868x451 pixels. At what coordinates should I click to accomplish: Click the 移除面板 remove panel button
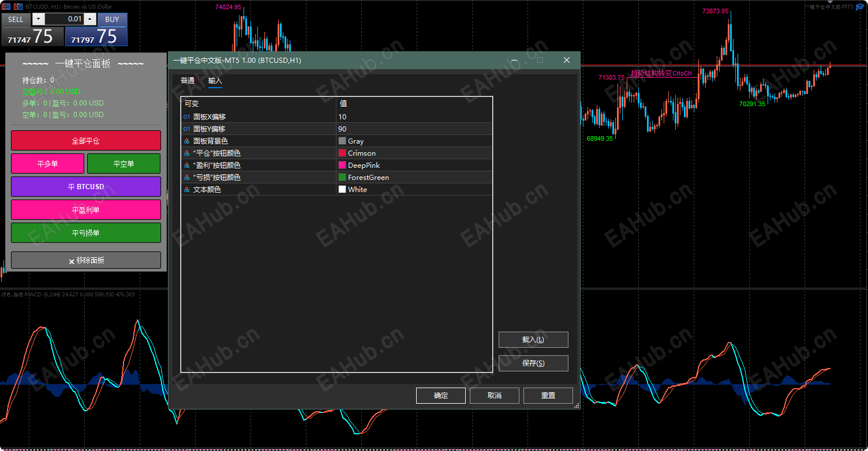point(86,260)
